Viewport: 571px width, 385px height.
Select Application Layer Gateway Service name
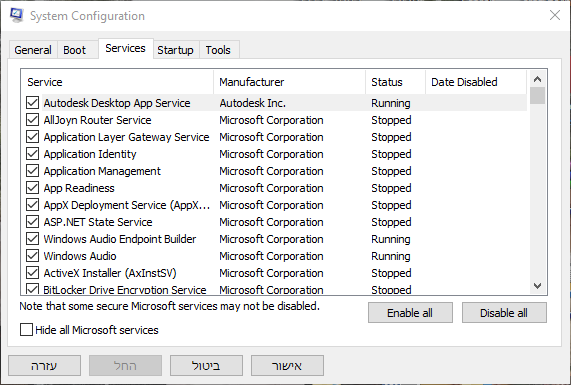pyautogui.click(x=126, y=137)
